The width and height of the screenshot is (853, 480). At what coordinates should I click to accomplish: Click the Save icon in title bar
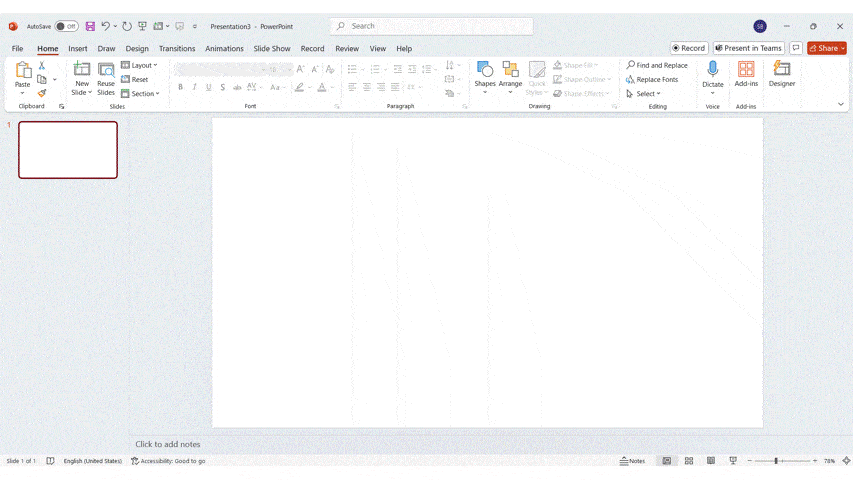[x=90, y=26]
